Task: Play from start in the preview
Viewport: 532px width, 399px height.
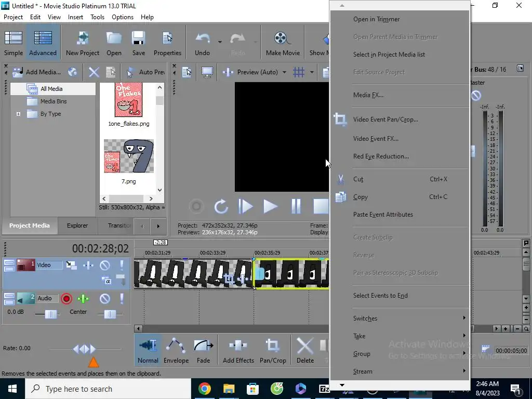Action: pyautogui.click(x=246, y=206)
